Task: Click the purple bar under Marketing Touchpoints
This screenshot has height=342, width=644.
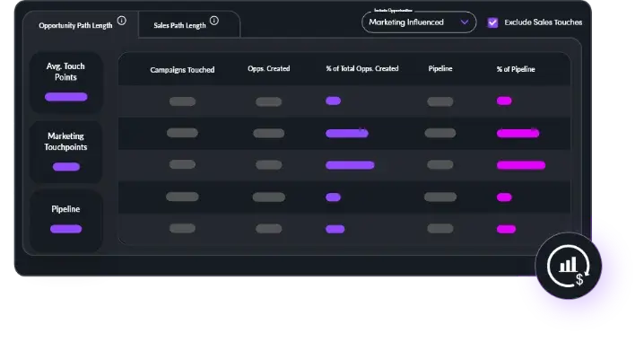Action: click(x=66, y=166)
